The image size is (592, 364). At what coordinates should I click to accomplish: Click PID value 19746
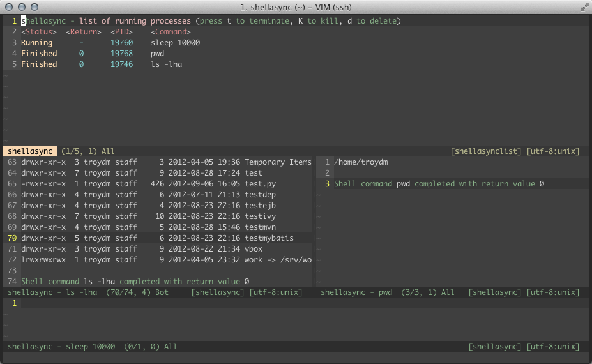121,64
